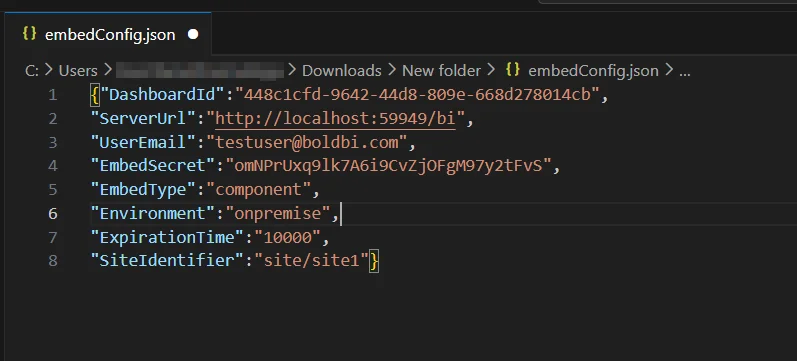Click the chevron after Downloads in breadcrumb

tap(392, 70)
